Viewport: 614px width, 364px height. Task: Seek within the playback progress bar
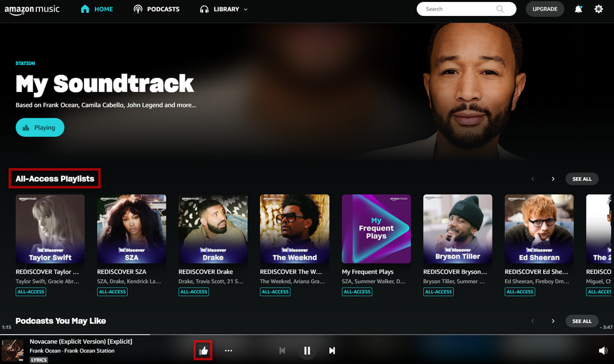[x=307, y=335]
